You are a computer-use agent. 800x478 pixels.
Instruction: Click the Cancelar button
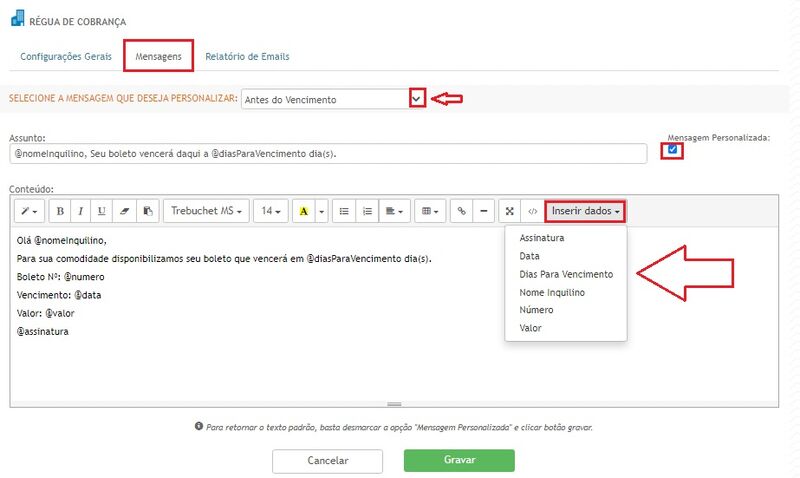pyautogui.click(x=327, y=461)
